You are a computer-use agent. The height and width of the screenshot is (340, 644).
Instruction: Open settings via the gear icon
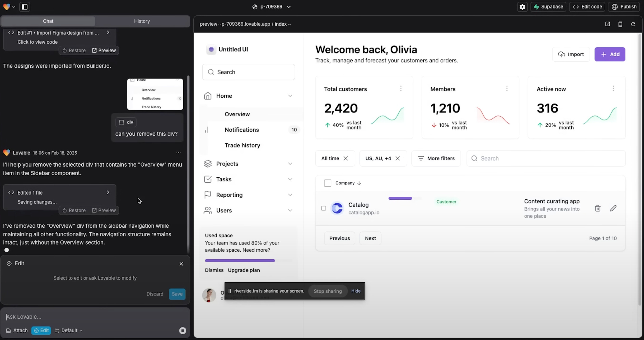[522, 7]
